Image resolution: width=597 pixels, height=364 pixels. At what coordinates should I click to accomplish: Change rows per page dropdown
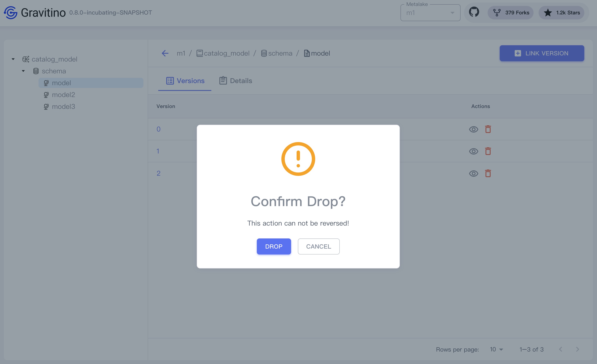(x=496, y=349)
